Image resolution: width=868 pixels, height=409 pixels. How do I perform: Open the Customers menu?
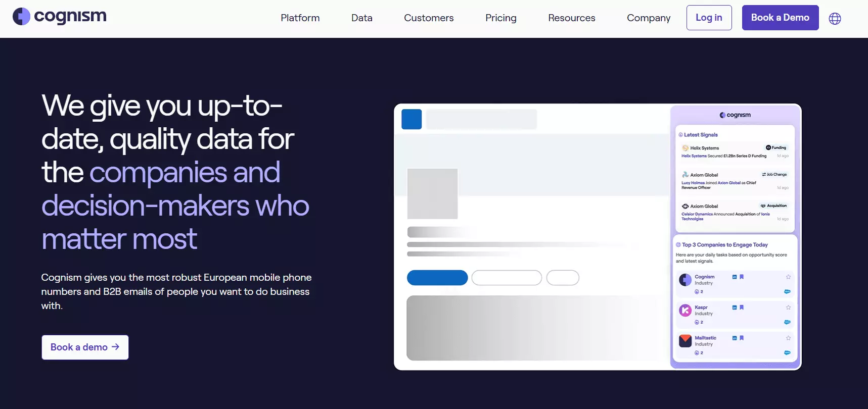point(429,18)
